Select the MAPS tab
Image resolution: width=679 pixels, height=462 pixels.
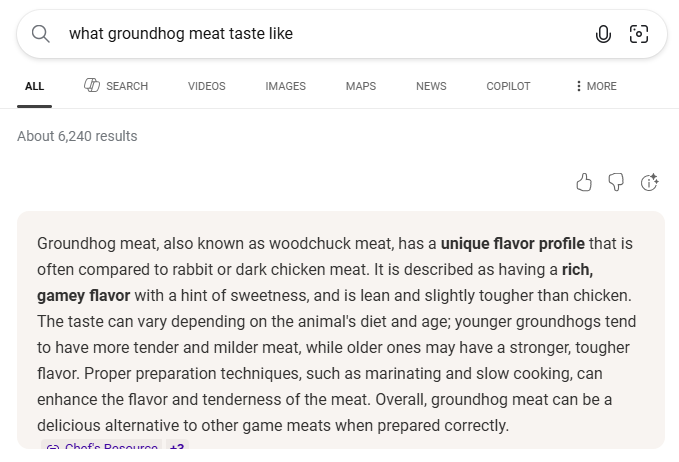(361, 86)
